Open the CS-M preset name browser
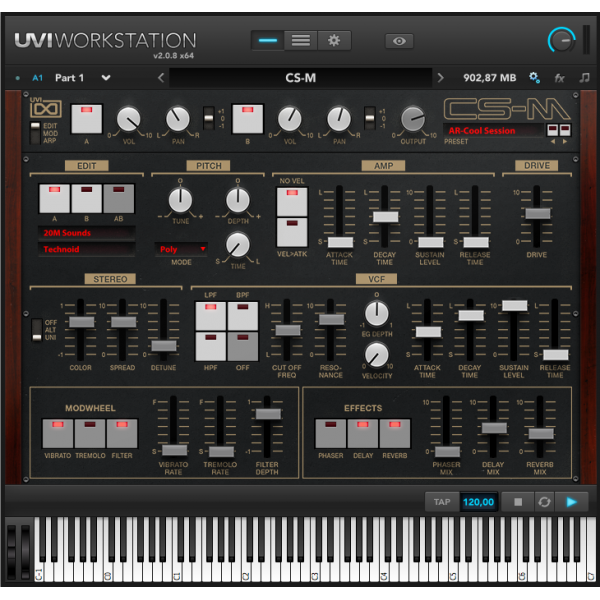The image size is (600, 600). 301,78
